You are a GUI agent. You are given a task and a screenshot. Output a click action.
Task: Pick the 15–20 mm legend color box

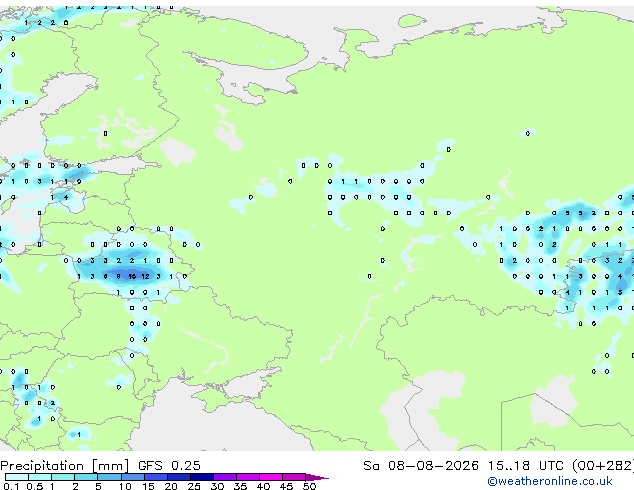coord(155,477)
